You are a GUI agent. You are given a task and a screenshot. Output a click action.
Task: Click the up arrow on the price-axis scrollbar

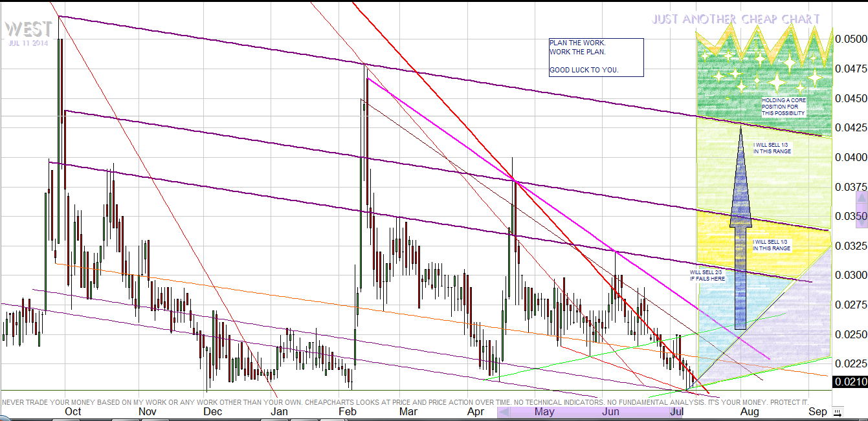tap(862, 196)
